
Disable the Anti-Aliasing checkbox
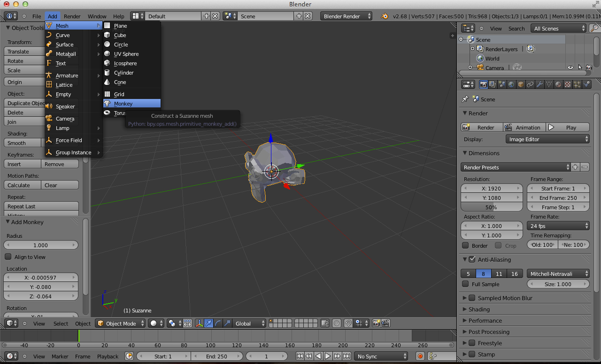click(x=472, y=259)
